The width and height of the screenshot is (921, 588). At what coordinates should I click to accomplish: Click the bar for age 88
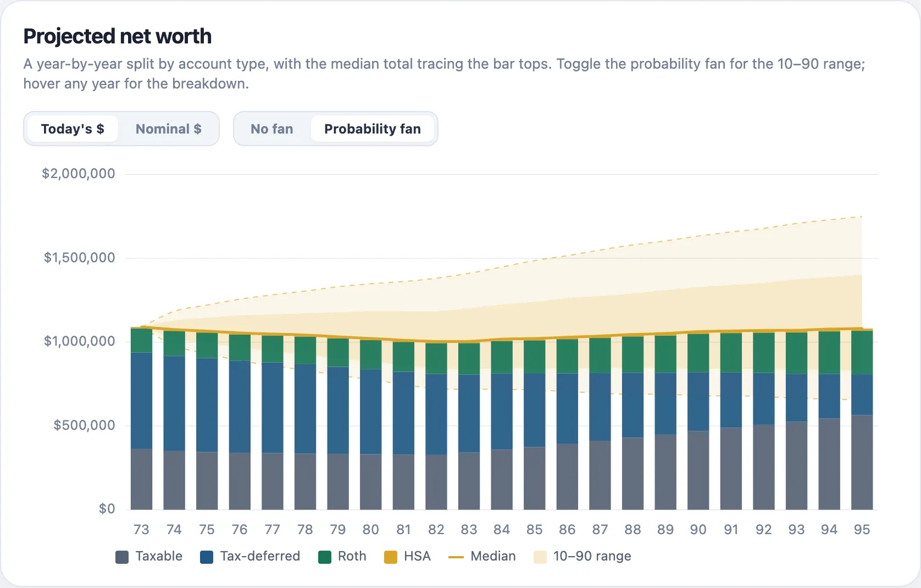click(633, 423)
